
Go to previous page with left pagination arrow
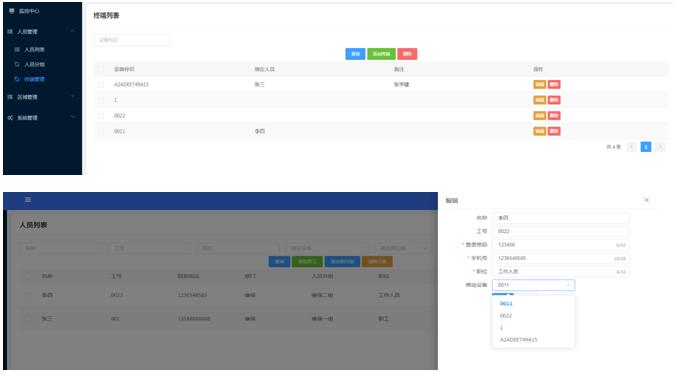tap(632, 147)
